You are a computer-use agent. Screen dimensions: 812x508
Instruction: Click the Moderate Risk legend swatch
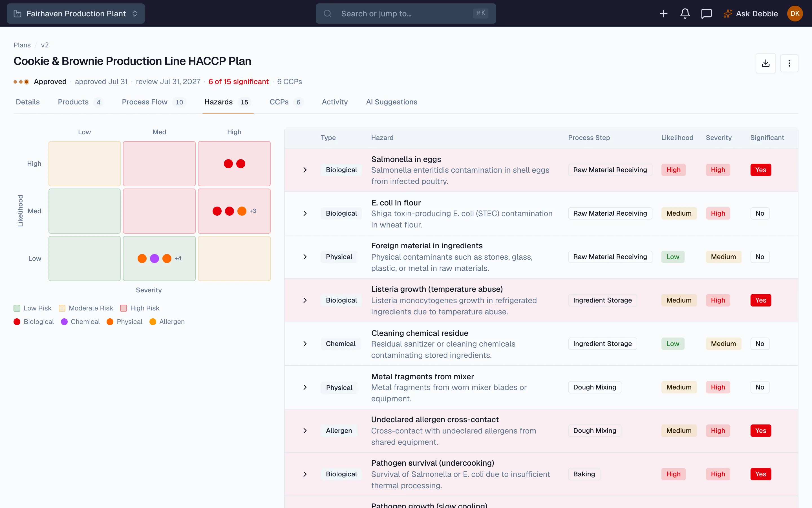(x=62, y=308)
